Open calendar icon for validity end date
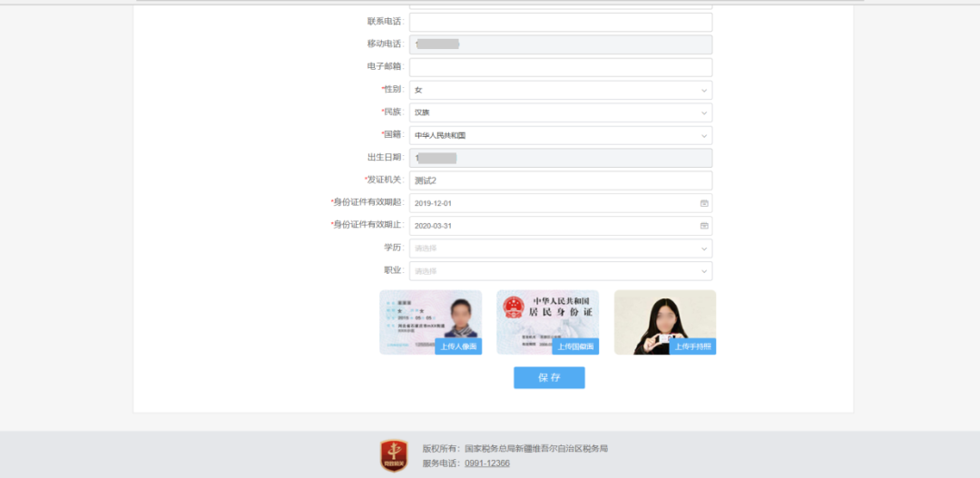This screenshot has width=980, height=478. pos(704,226)
